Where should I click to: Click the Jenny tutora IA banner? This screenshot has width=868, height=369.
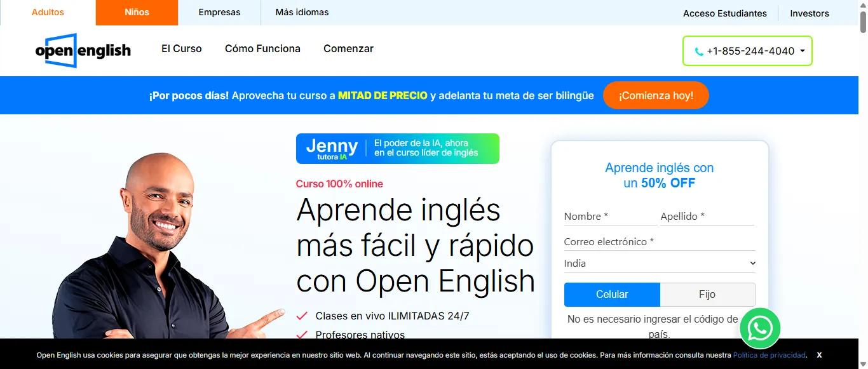(397, 148)
